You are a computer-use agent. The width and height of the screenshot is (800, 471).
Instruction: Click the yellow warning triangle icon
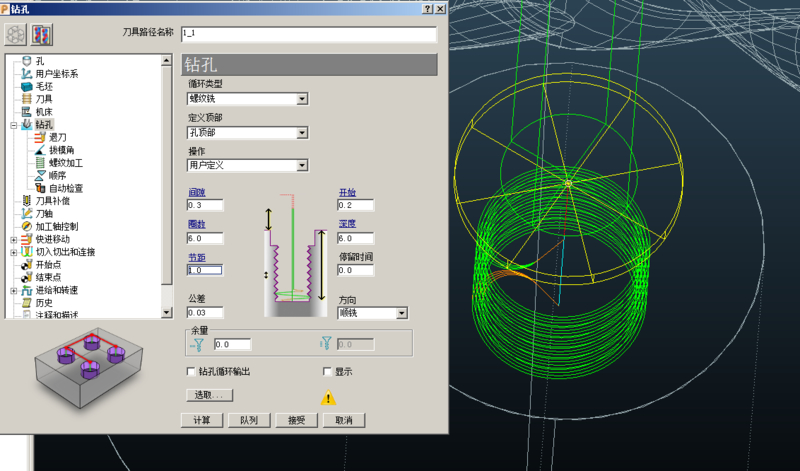(x=329, y=398)
